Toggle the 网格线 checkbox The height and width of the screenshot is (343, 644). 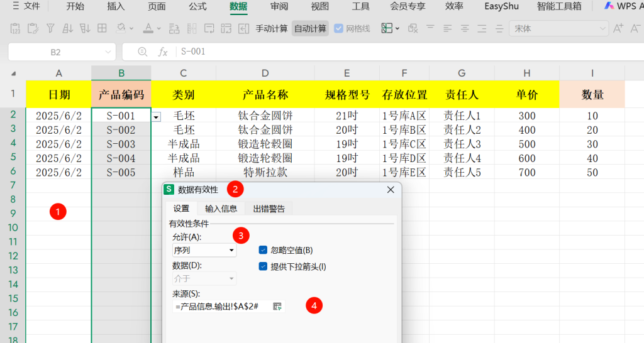pyautogui.click(x=338, y=28)
